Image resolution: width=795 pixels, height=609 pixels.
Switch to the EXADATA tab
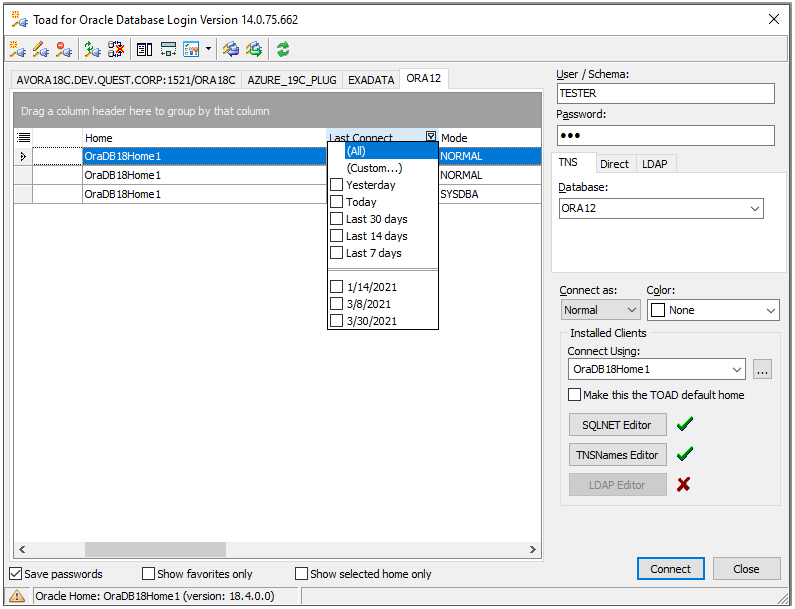[x=371, y=79]
